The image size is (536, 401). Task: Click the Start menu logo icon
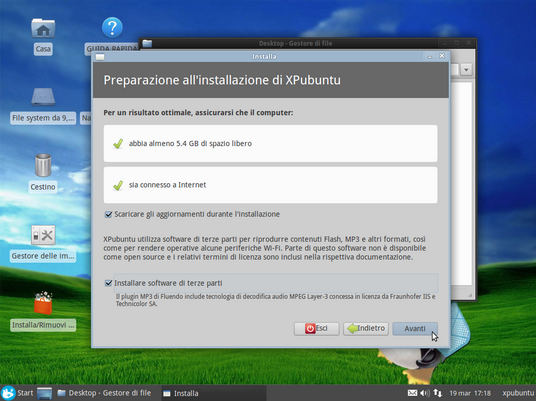tap(8, 393)
